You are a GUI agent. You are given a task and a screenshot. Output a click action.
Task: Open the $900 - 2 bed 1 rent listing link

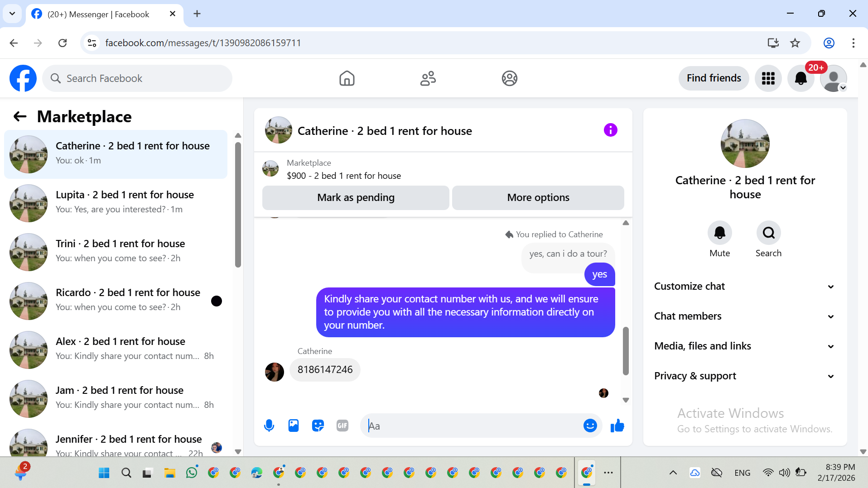[x=344, y=176]
